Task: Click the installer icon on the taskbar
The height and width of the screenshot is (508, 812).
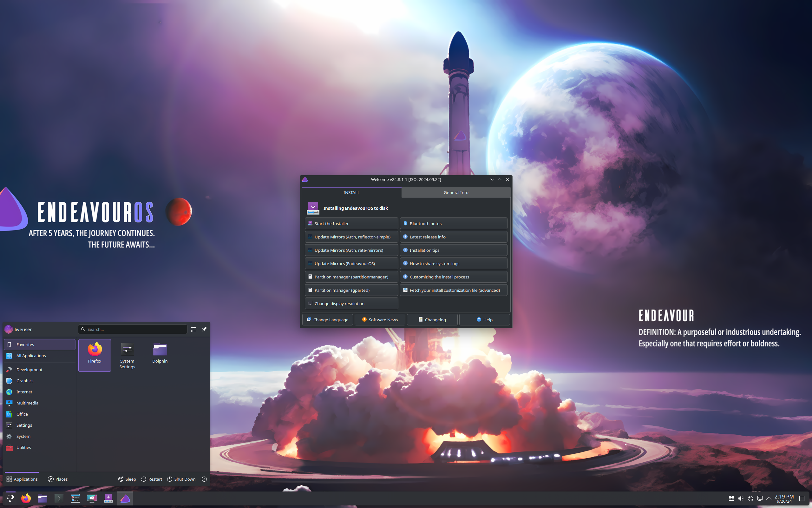Action: (108, 498)
